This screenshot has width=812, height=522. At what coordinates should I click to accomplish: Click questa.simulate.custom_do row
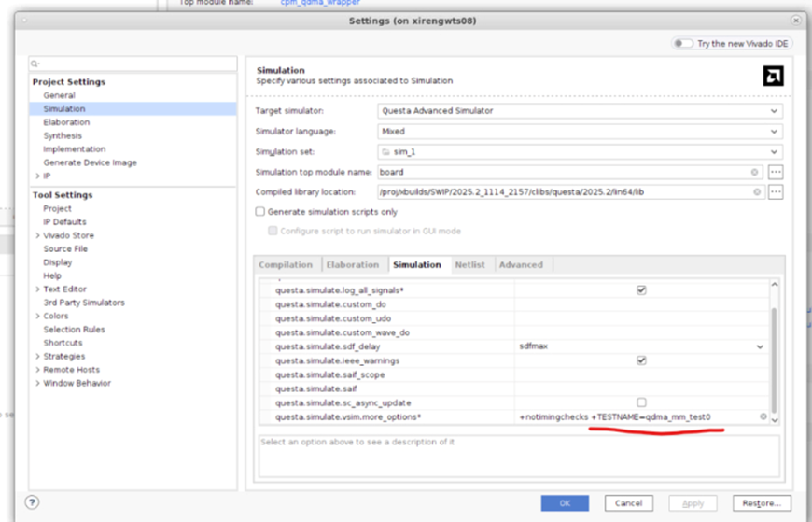(513, 304)
